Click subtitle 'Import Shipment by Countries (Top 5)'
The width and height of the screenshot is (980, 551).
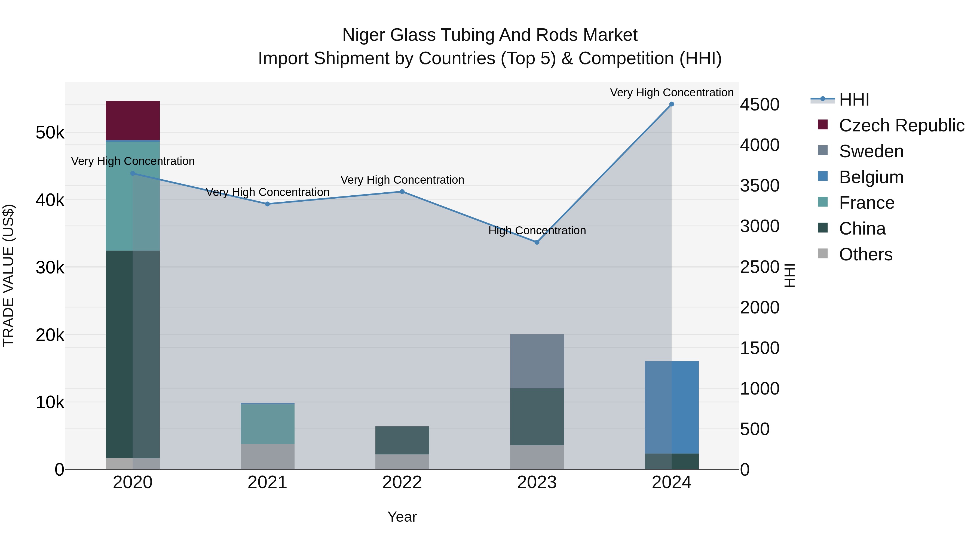(x=408, y=59)
